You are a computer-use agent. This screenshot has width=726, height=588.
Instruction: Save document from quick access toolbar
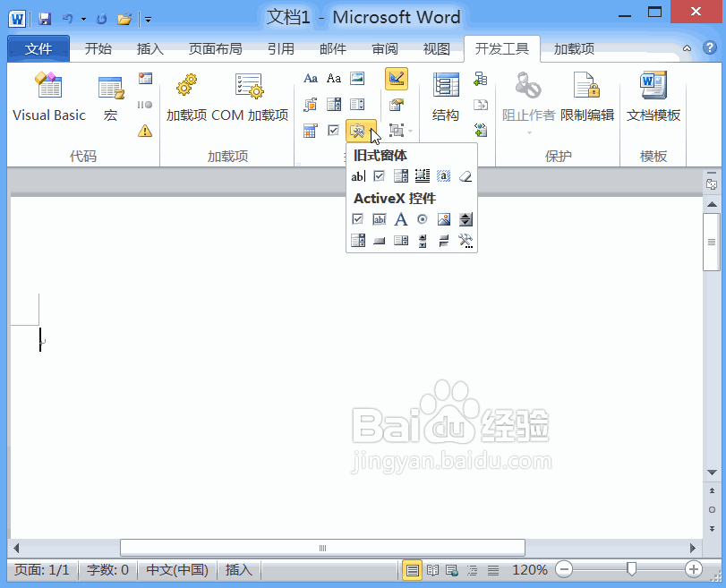click(45, 19)
